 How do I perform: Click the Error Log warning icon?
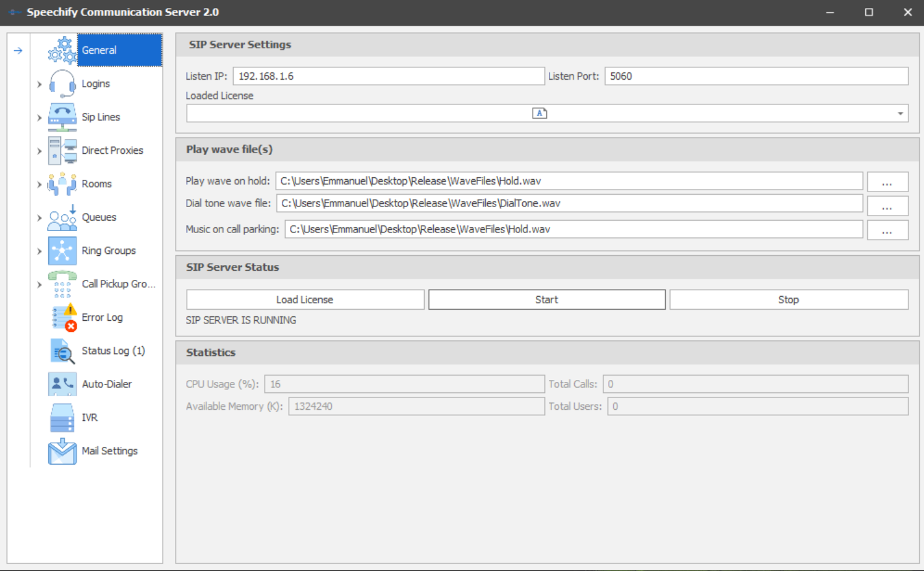(x=64, y=318)
